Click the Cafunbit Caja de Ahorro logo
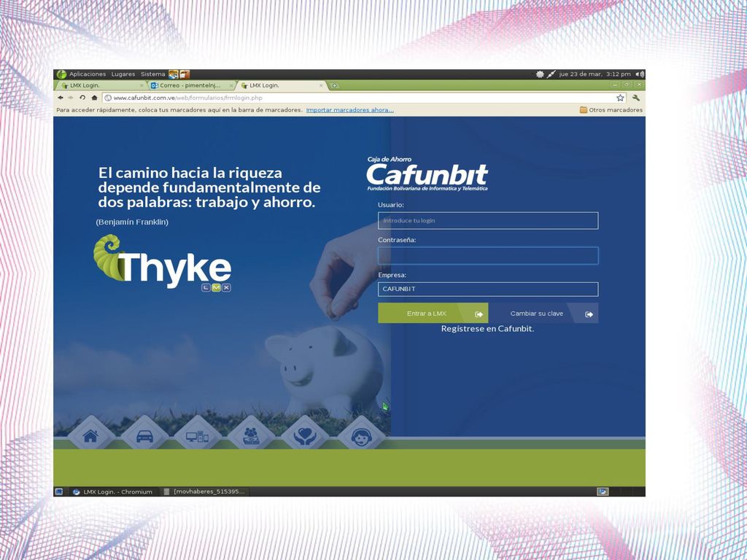 (427, 174)
